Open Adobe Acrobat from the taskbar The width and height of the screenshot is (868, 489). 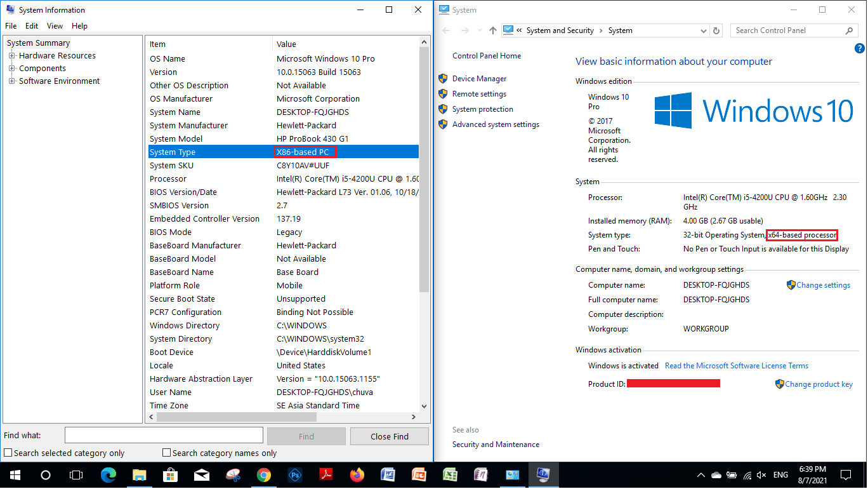point(326,474)
